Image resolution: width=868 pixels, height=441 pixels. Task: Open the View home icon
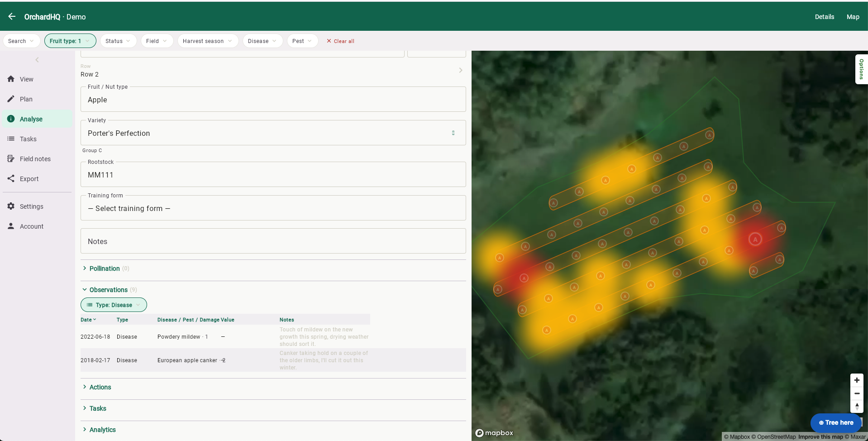[x=11, y=79]
